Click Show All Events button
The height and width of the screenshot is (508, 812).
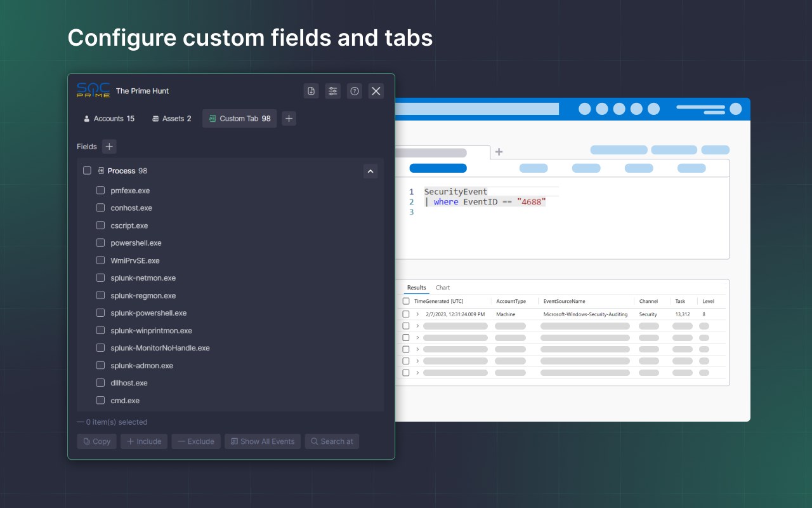click(263, 441)
